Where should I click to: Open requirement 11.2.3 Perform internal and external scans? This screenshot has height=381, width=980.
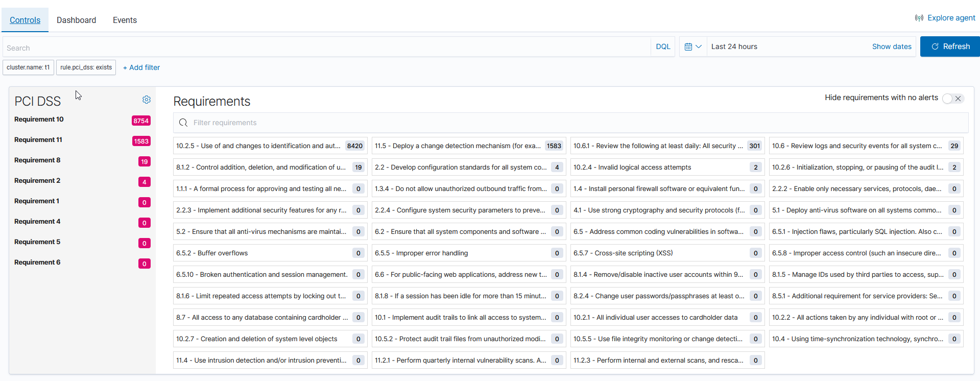point(667,360)
